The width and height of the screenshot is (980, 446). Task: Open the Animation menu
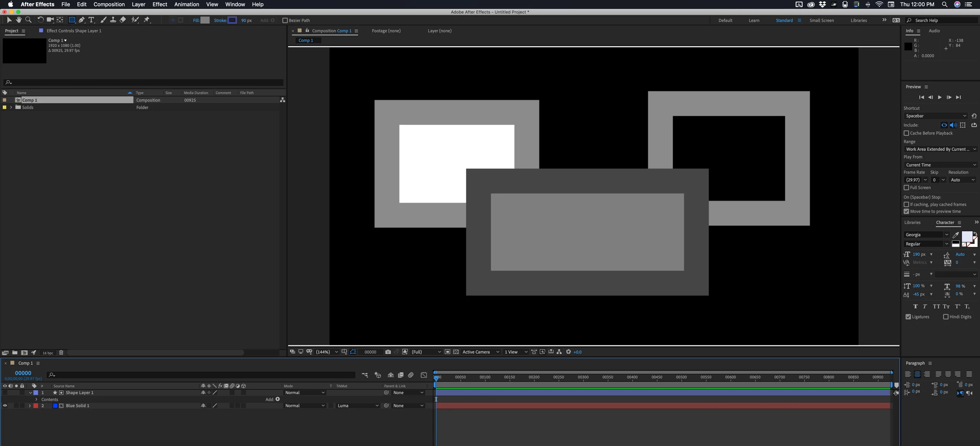coord(186,4)
